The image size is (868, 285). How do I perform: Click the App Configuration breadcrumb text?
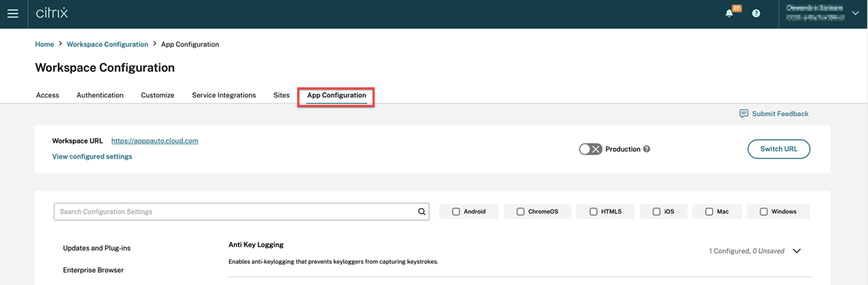(190, 44)
